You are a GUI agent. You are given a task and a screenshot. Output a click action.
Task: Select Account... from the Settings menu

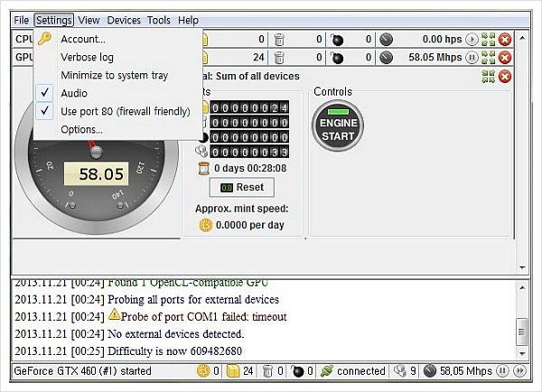[x=82, y=39]
